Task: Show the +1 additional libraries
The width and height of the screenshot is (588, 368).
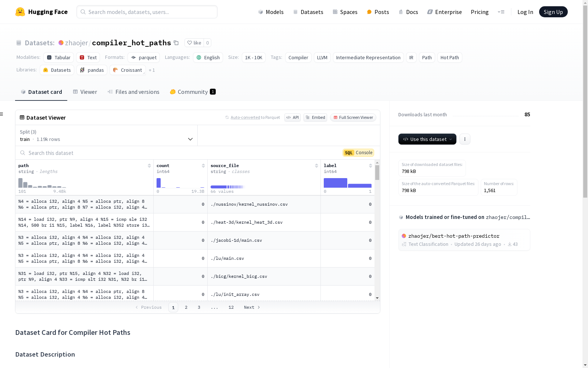Action: 152,70
